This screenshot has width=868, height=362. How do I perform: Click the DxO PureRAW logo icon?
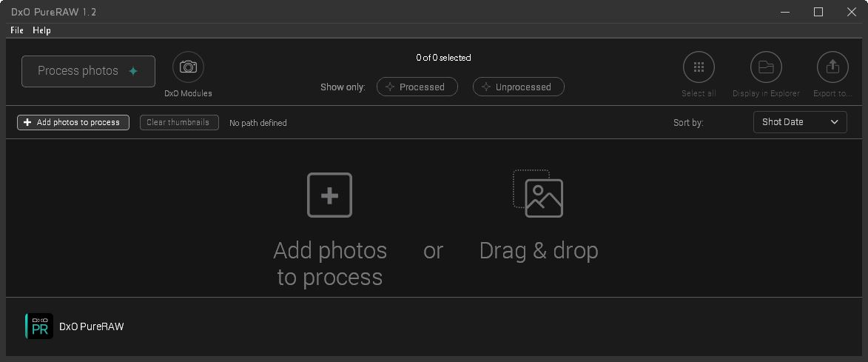coord(39,326)
